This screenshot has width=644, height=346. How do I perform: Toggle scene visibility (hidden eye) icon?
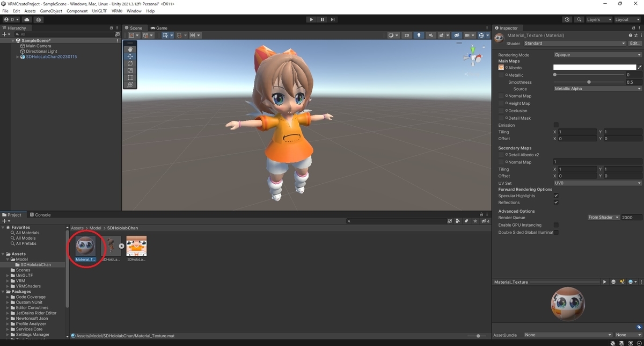457,35
